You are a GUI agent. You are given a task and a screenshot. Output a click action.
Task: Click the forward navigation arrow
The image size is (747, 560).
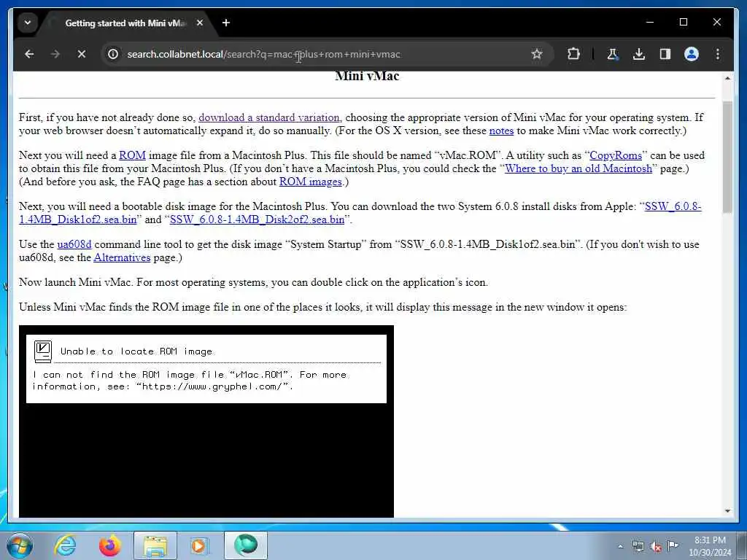tap(55, 54)
